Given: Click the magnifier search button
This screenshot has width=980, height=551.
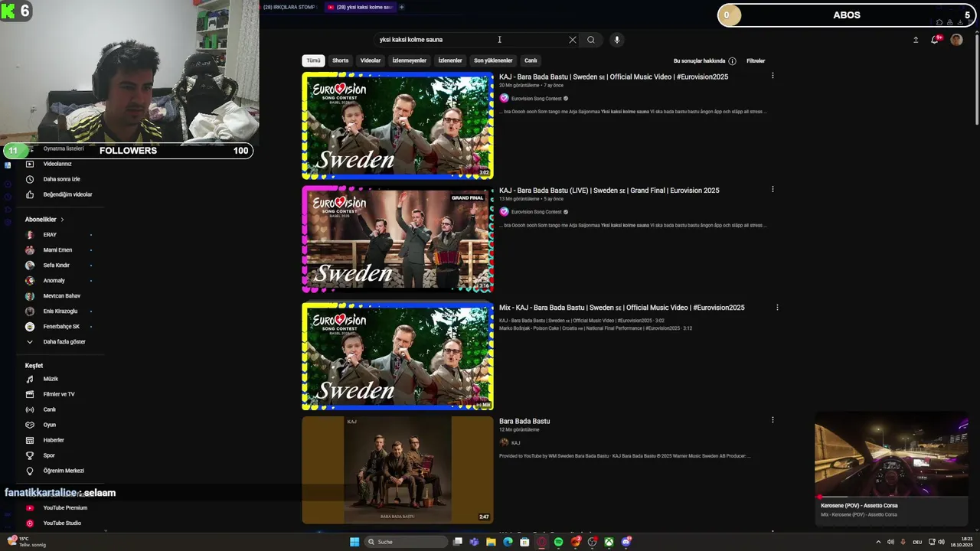Looking at the screenshot, I should [x=591, y=40].
